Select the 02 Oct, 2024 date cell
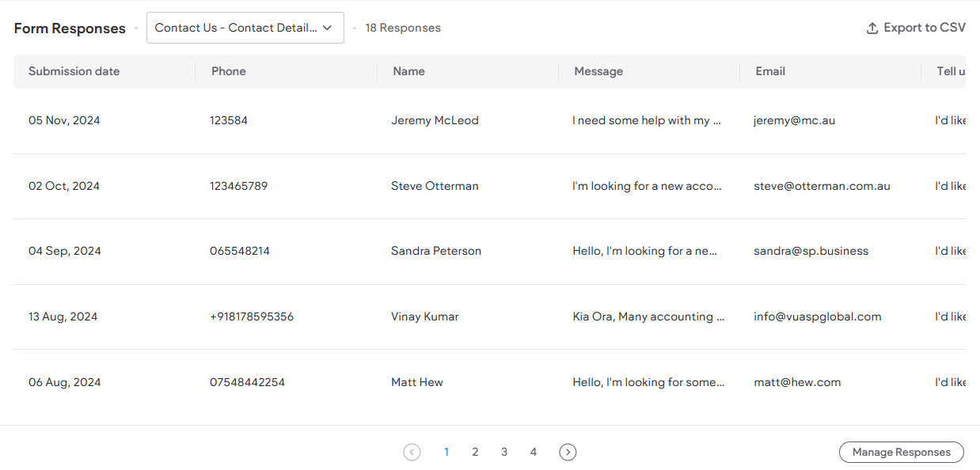The width and height of the screenshot is (980, 470). tap(64, 186)
